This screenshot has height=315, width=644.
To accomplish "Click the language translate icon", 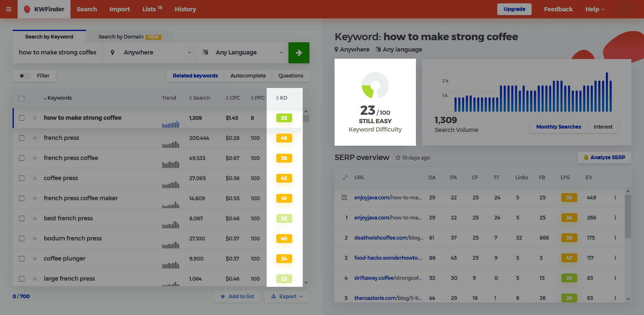I will tap(205, 52).
